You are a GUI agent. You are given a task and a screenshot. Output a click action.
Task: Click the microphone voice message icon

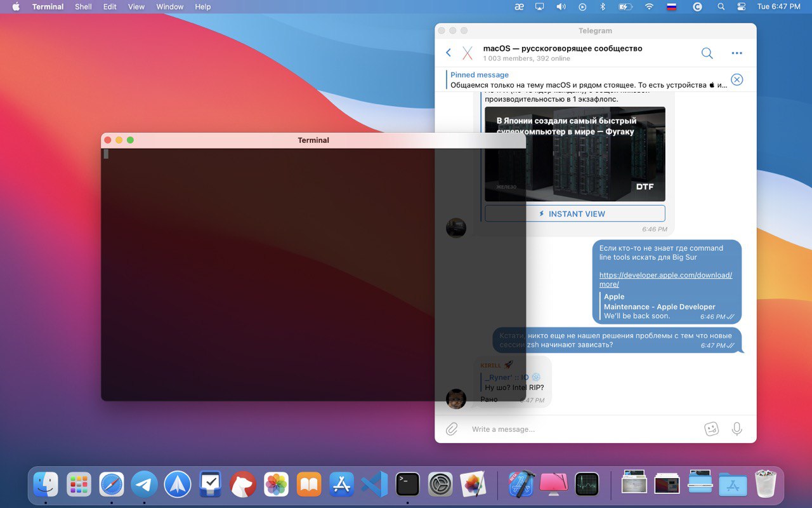[x=737, y=429]
